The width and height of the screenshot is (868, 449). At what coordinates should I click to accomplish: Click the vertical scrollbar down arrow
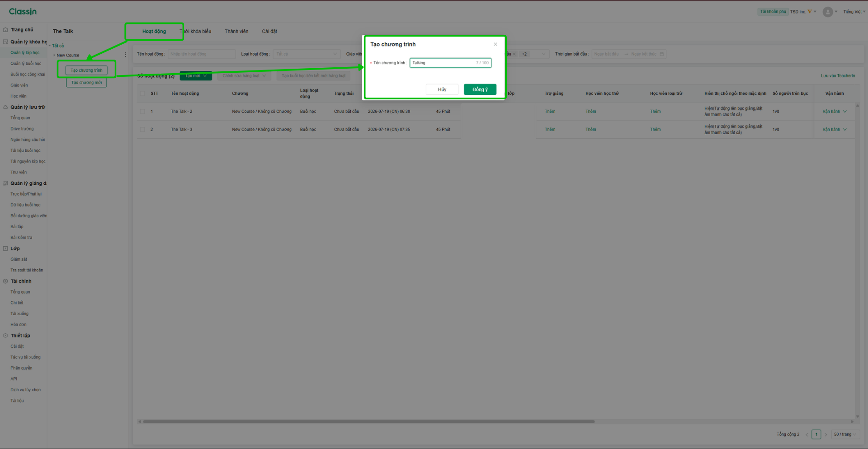858,416
